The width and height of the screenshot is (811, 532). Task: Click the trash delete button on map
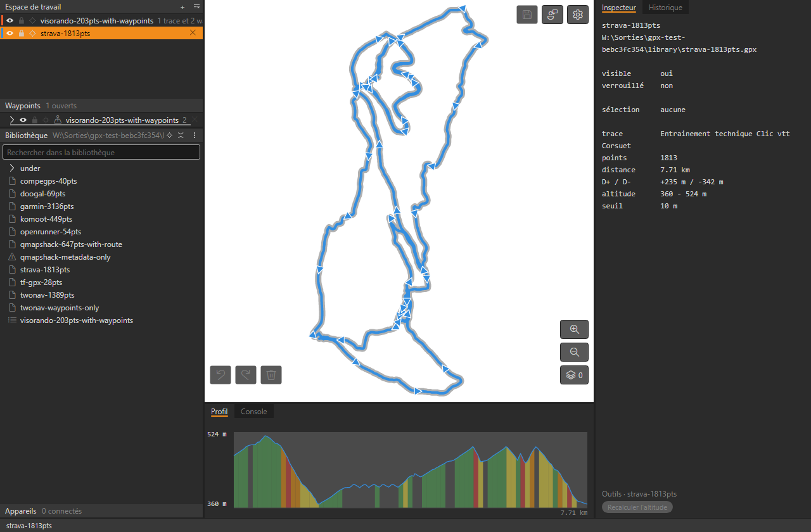[271, 375]
